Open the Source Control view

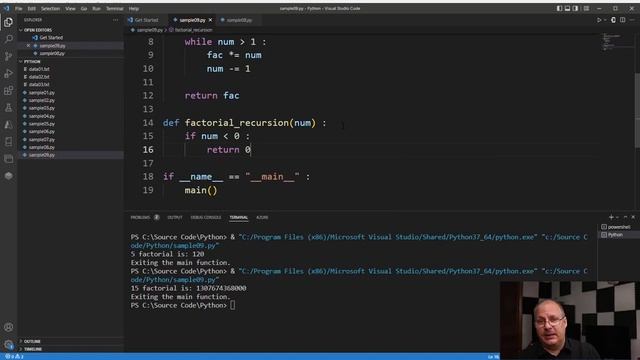click(x=8, y=56)
